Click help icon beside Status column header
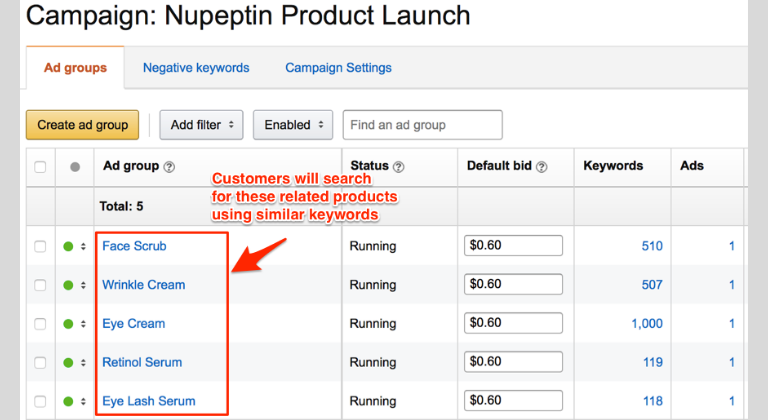The width and height of the screenshot is (768, 420). (399, 167)
